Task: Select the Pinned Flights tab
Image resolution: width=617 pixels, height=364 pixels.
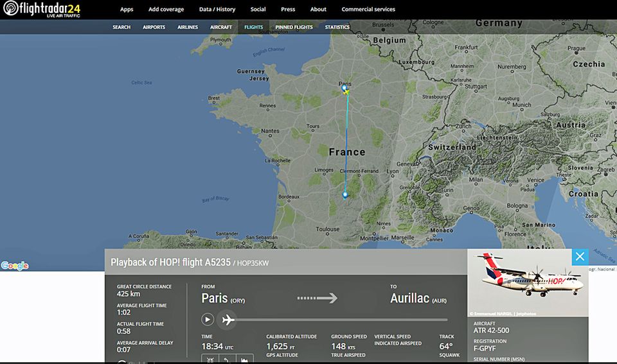Action: coord(294,27)
